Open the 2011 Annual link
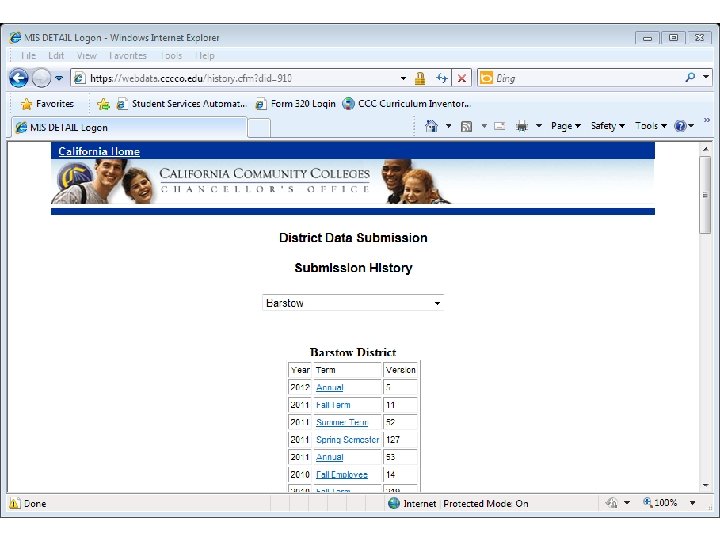 (330, 457)
